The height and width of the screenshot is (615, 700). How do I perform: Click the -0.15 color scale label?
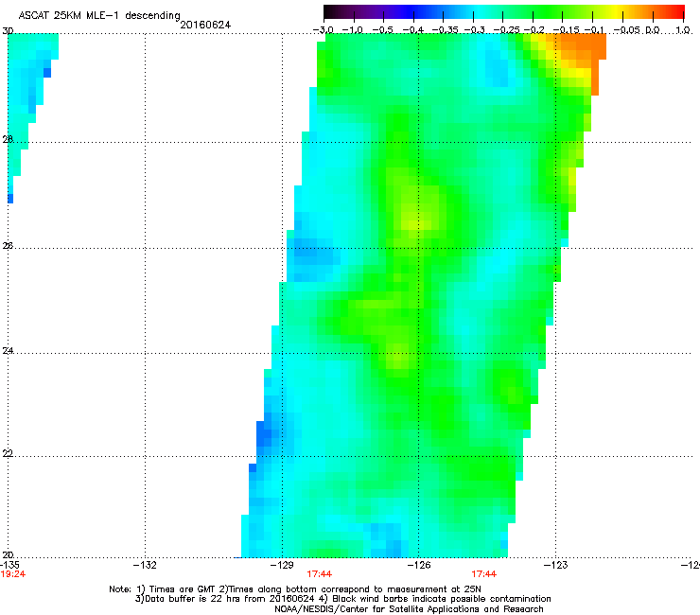(566, 30)
